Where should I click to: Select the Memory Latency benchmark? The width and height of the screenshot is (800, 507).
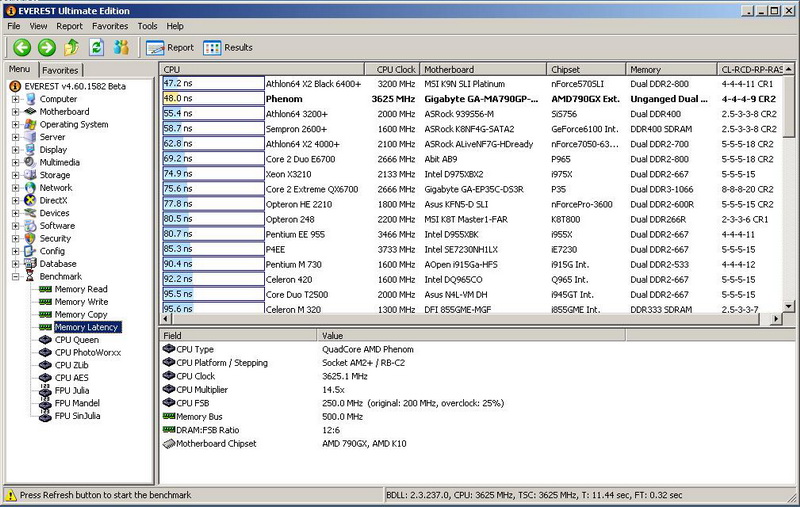(86, 327)
